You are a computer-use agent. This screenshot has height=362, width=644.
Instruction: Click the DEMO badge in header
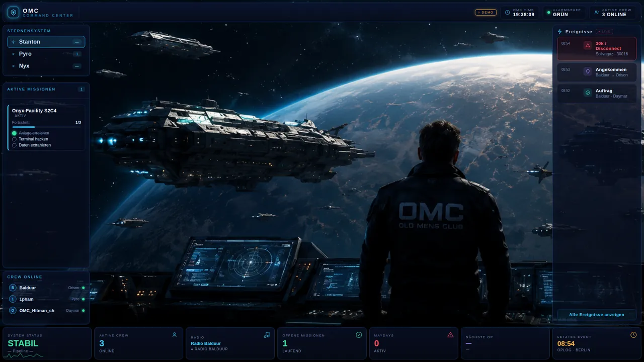[x=486, y=13]
